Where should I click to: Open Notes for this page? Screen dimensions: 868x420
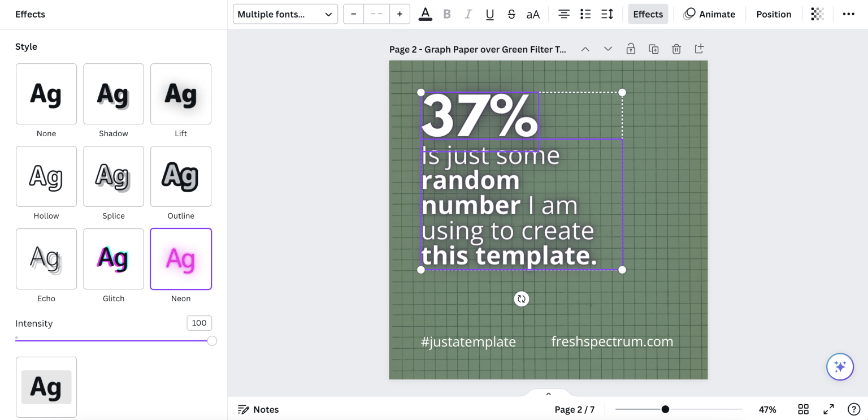(258, 409)
